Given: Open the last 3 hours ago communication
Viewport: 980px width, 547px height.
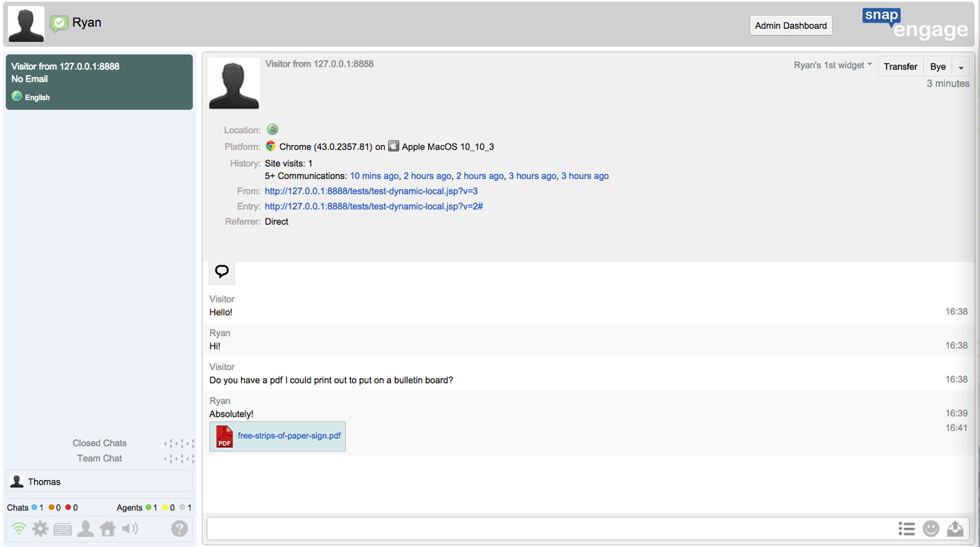Looking at the screenshot, I should (x=585, y=176).
